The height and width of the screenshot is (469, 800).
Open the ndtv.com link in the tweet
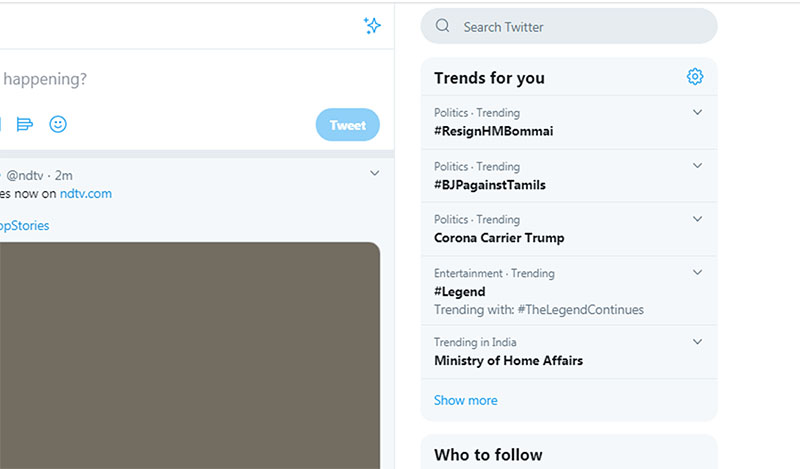pos(85,193)
